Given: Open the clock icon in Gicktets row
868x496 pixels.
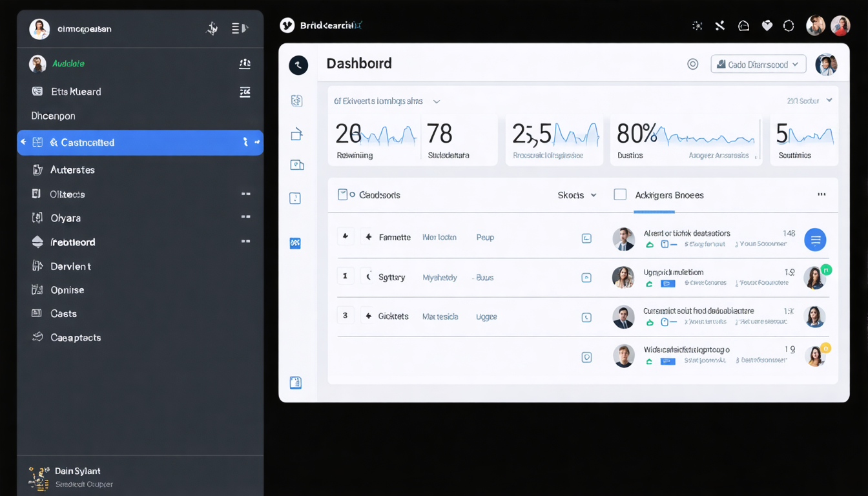Looking at the screenshot, I should click(586, 317).
